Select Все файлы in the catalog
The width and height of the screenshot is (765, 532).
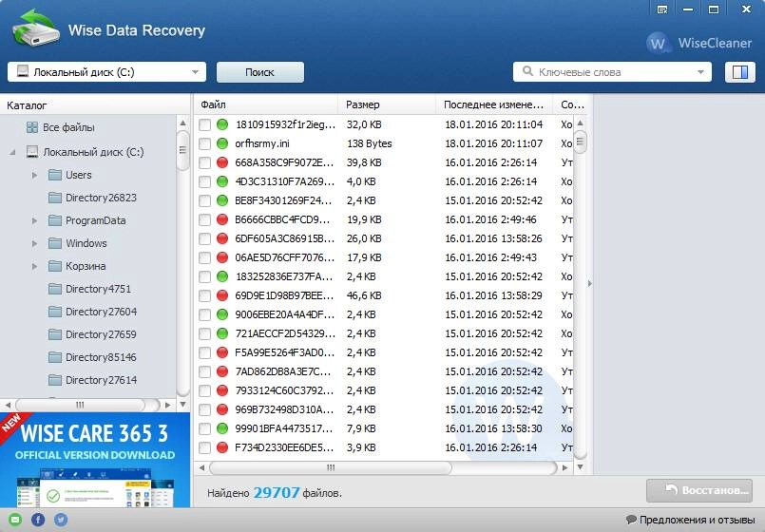pyautogui.click(x=68, y=127)
